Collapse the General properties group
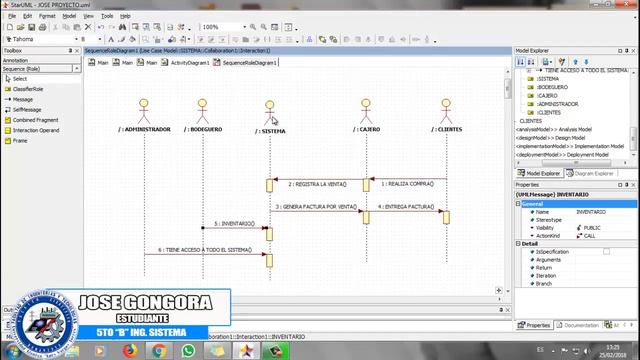 point(518,204)
